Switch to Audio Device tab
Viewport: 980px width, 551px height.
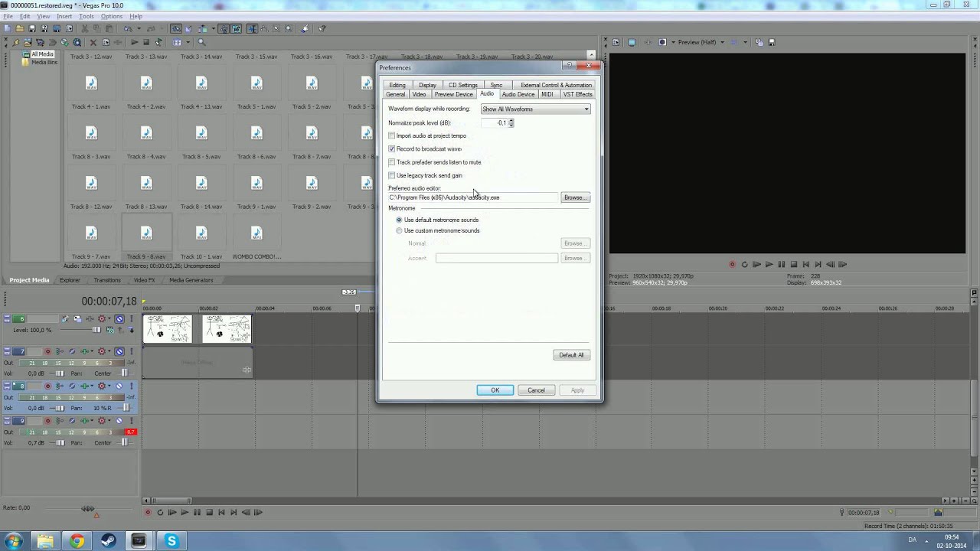518,94
